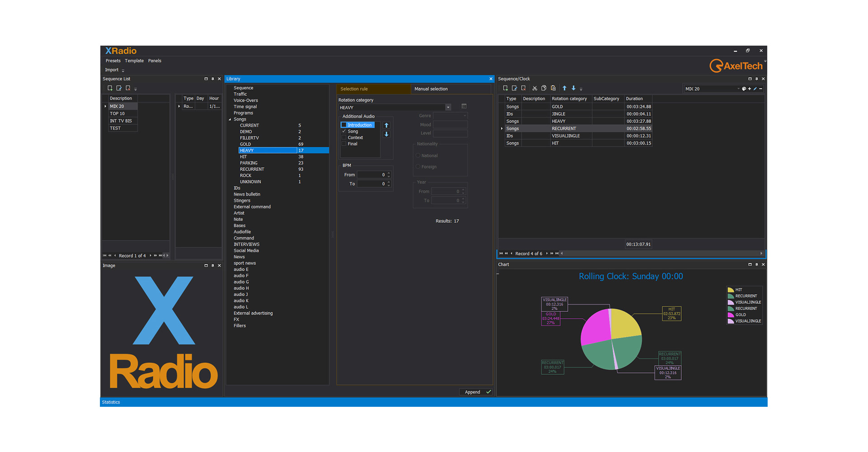868x452 pixels.
Task: Enable the Introduction checkbox under Additional Audio
Action: 344,124
